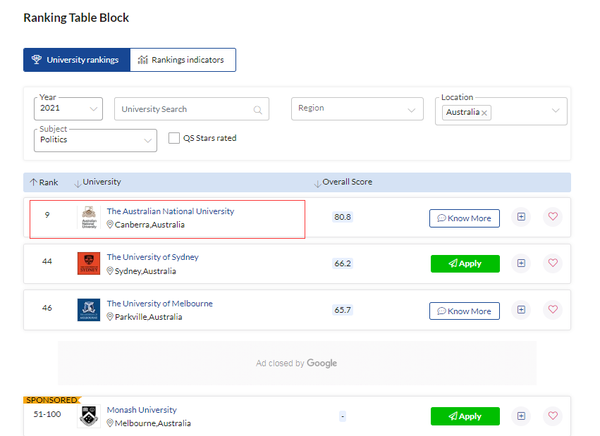Open the Year 2021 dropdown
The height and width of the screenshot is (436, 600).
click(x=68, y=109)
